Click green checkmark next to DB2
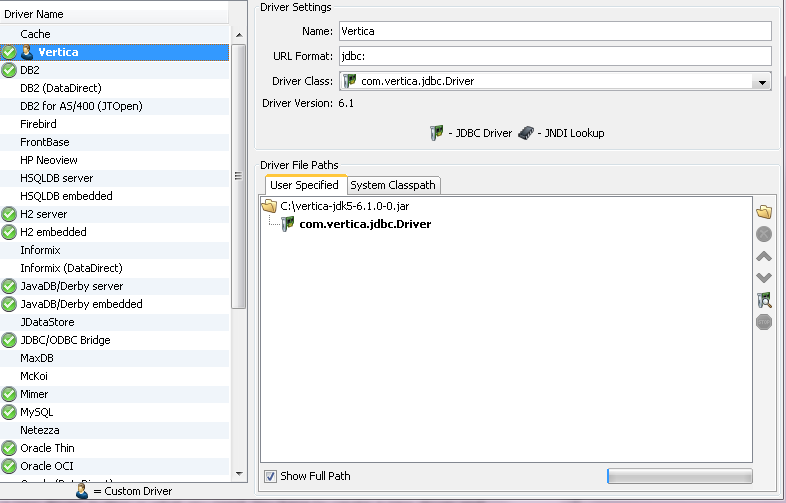 click(x=9, y=70)
